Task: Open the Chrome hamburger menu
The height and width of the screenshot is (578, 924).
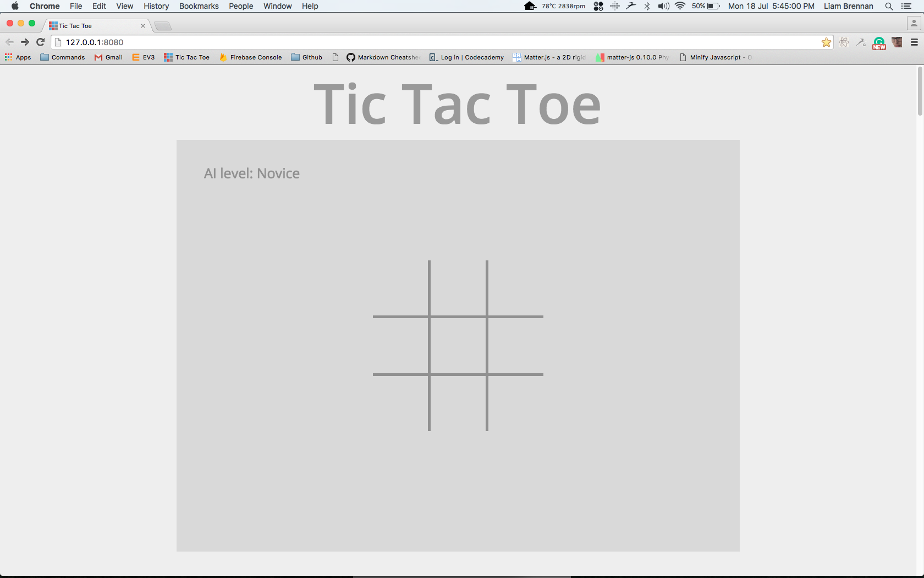Action: click(x=914, y=42)
